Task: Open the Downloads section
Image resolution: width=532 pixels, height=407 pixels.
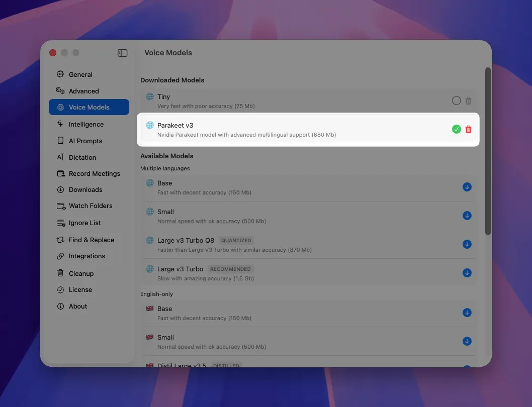Action: (x=89, y=189)
